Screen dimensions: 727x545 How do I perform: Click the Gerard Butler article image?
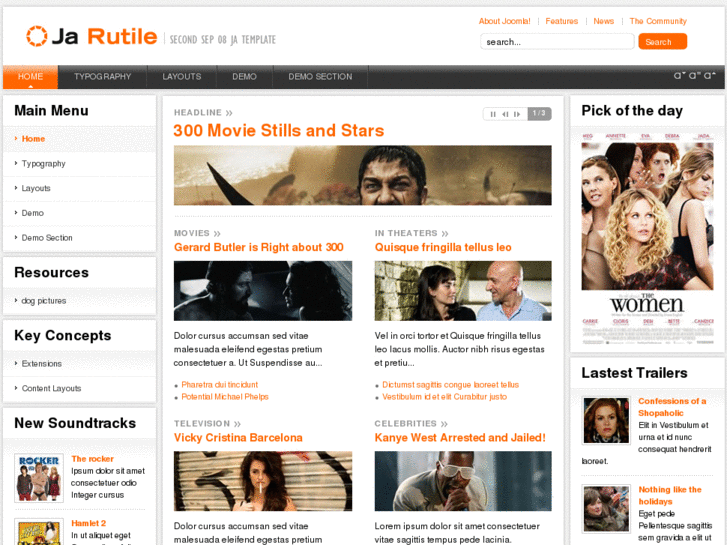pos(263,291)
